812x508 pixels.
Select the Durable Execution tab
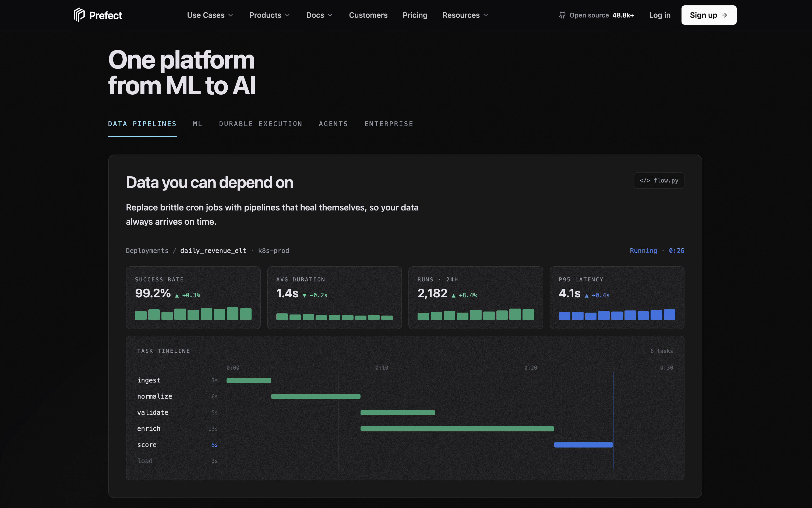point(261,124)
